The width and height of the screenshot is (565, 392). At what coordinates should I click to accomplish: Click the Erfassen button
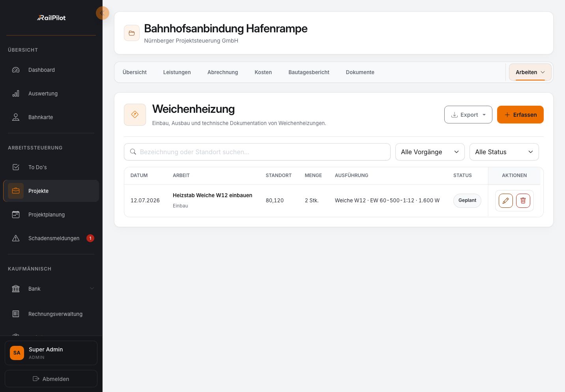520,115
